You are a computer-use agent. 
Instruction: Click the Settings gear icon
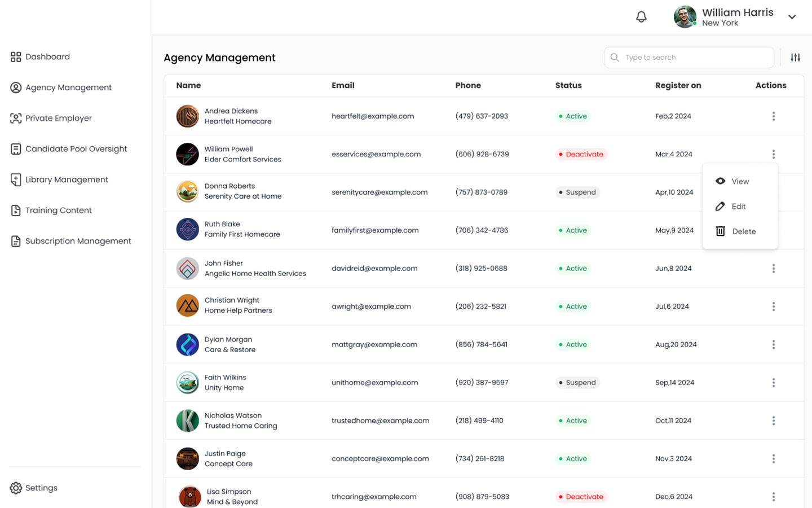click(x=16, y=488)
